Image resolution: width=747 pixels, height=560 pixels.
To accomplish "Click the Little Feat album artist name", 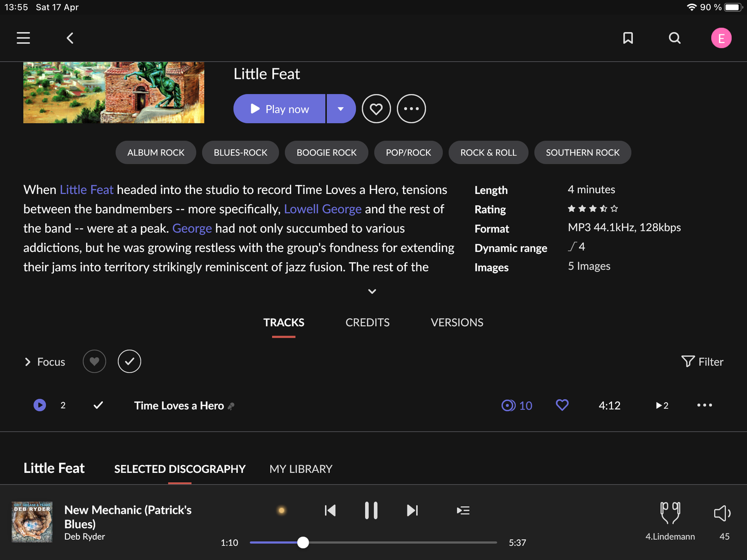I will 267,74.
